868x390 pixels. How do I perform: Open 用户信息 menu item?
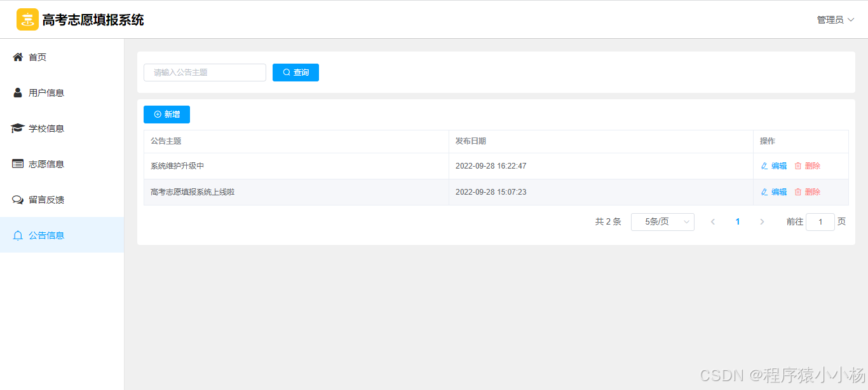[62, 93]
